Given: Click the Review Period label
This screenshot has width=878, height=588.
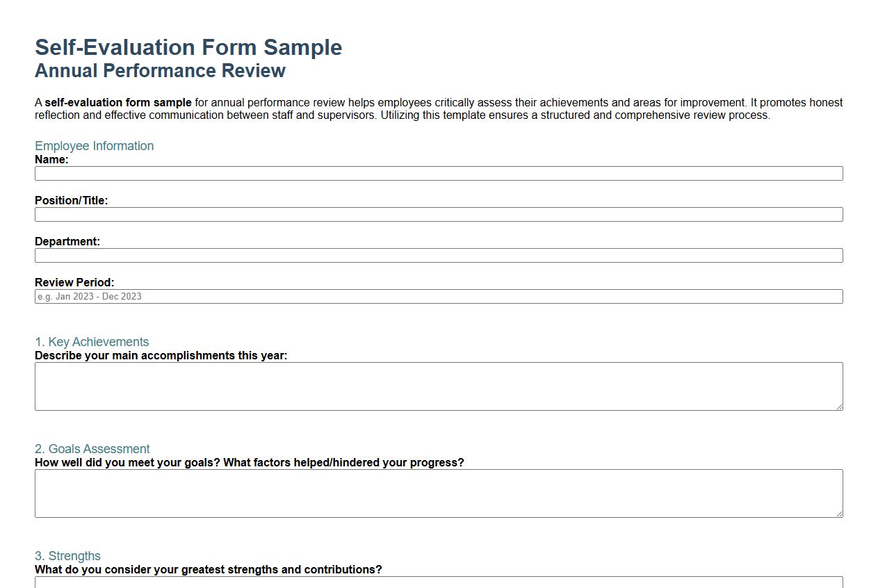Looking at the screenshot, I should click(x=74, y=282).
